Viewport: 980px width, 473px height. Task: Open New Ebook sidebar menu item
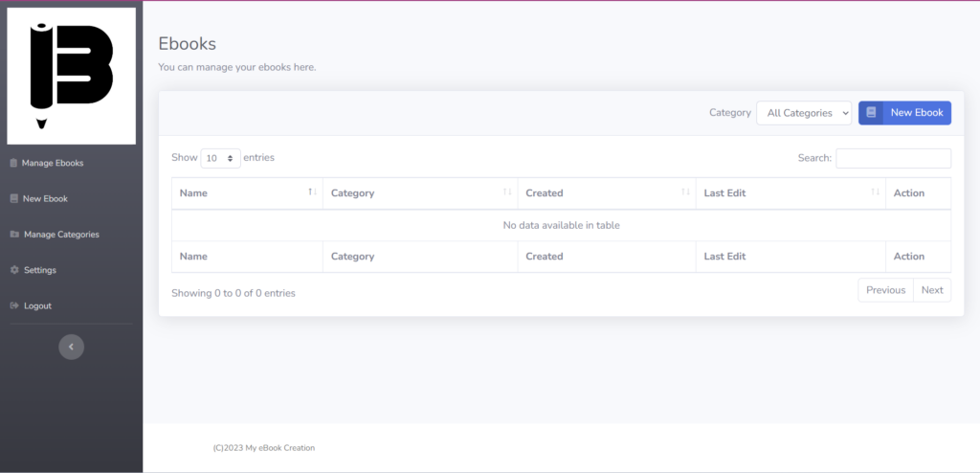45,199
